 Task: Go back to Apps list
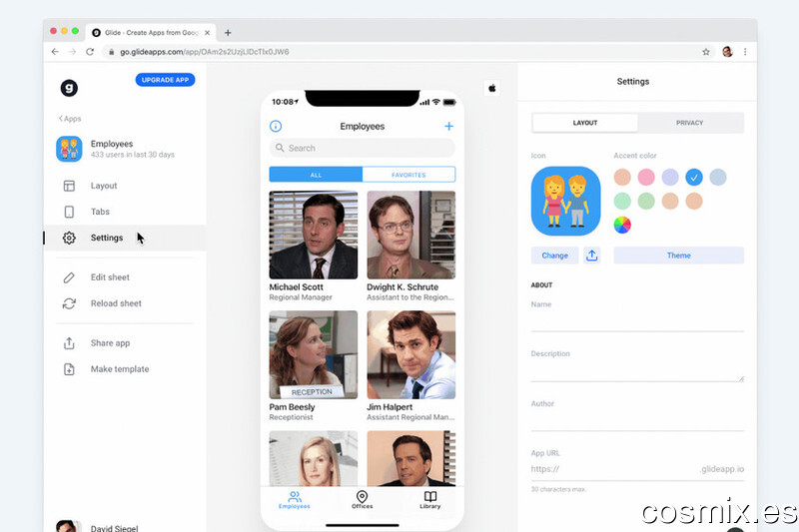(x=70, y=119)
